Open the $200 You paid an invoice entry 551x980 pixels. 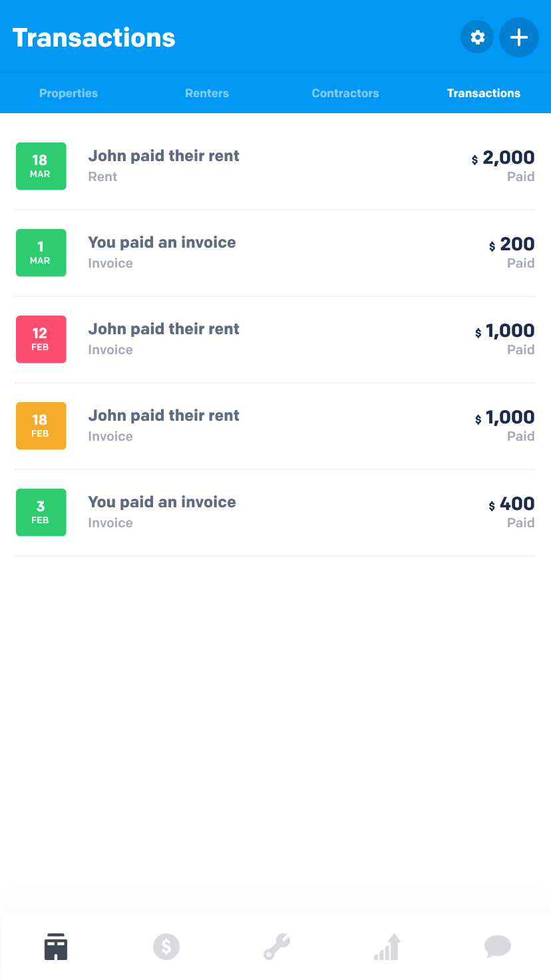point(275,253)
